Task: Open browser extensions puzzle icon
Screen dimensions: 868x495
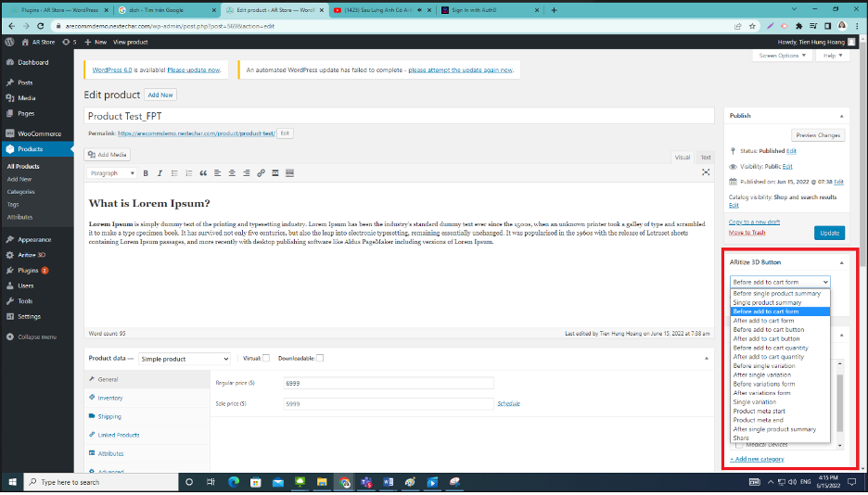Action: click(798, 26)
